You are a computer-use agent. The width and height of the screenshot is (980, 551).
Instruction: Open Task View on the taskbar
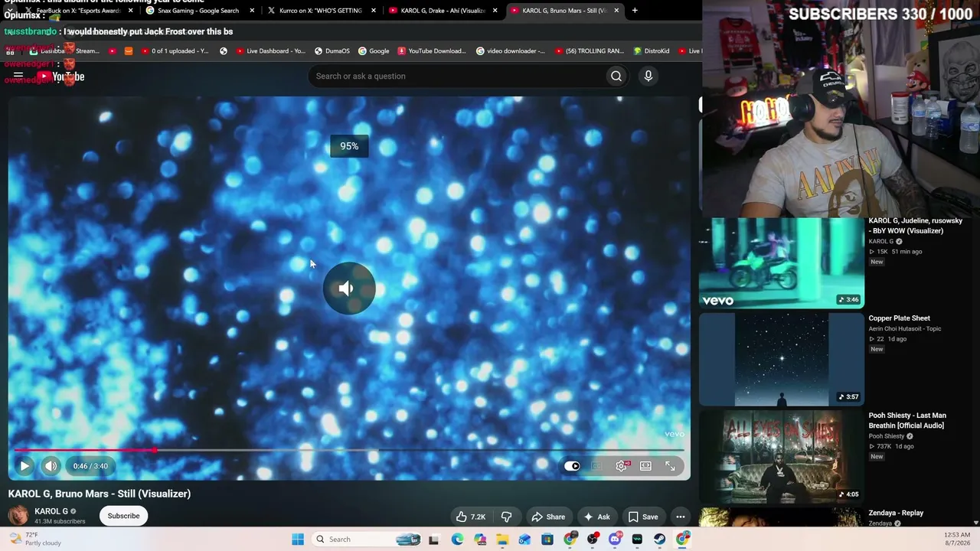point(434,540)
